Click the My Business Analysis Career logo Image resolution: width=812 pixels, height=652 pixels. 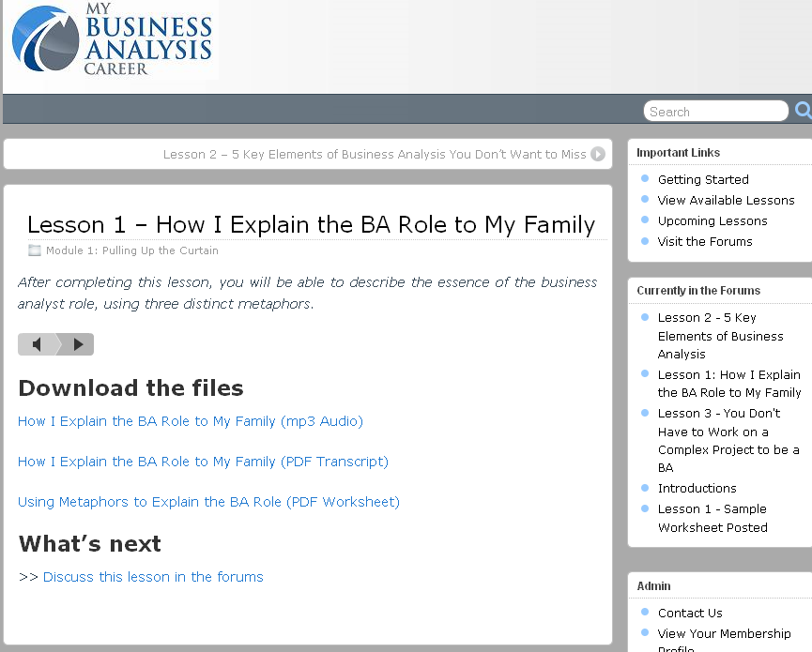tap(112, 40)
